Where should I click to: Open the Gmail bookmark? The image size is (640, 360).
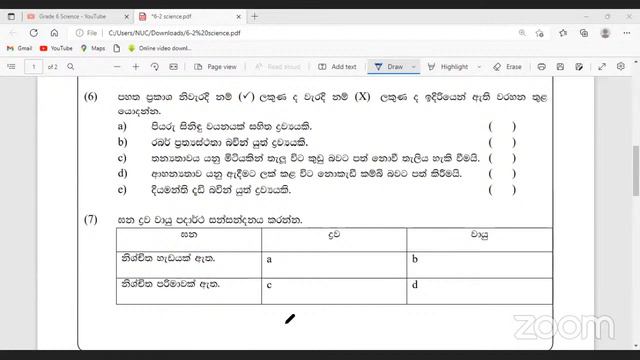20,48
